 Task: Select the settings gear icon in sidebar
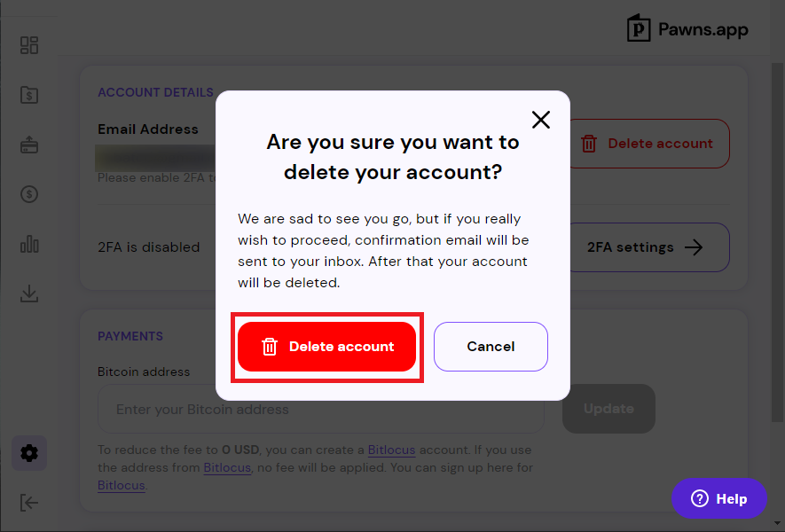29,453
